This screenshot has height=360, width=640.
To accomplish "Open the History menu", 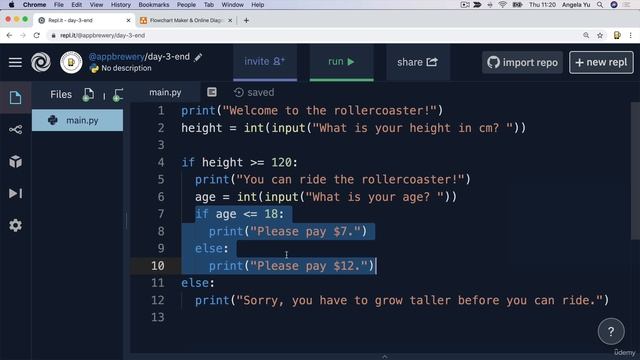I will (x=121, y=5).
